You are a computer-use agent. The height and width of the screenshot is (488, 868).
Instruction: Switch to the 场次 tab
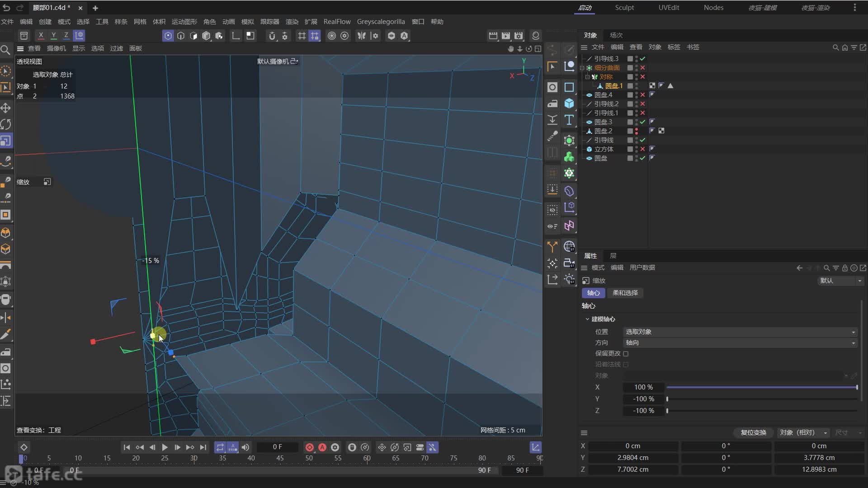pos(616,35)
